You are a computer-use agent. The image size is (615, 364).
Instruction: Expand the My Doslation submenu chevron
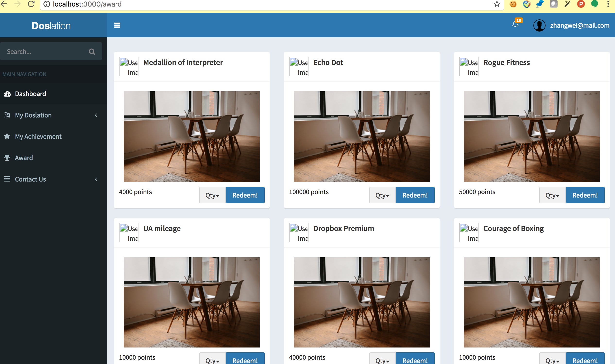(96, 115)
